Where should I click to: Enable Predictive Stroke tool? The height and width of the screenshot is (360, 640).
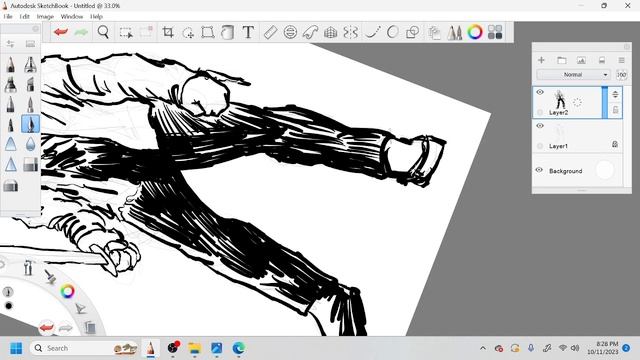(393, 32)
